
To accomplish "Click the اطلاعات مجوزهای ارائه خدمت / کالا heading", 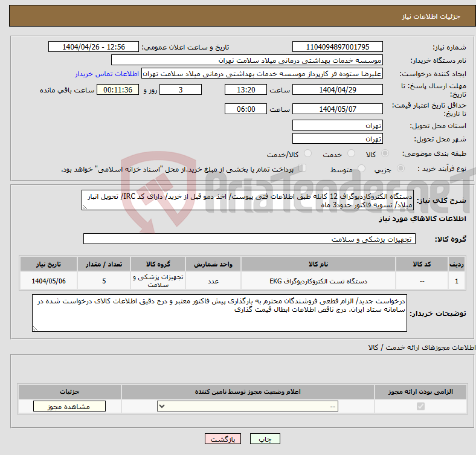I will [x=422, y=347].
